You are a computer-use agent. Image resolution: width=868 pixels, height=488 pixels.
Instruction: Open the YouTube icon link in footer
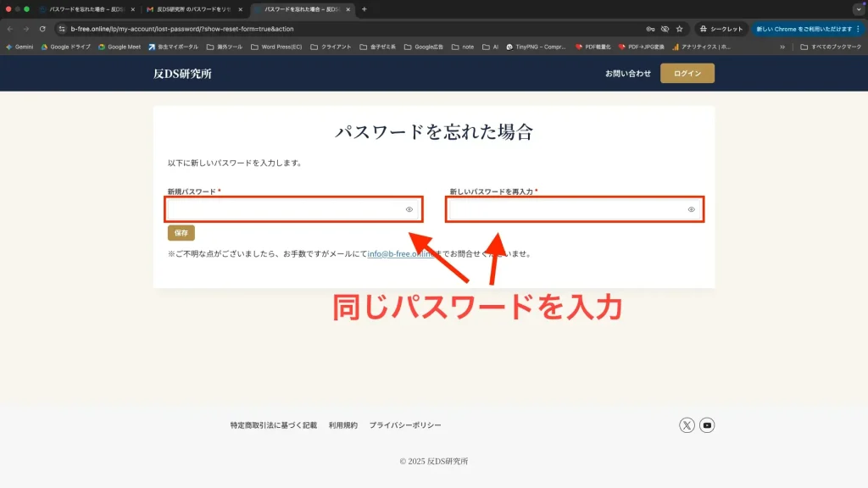[707, 425]
